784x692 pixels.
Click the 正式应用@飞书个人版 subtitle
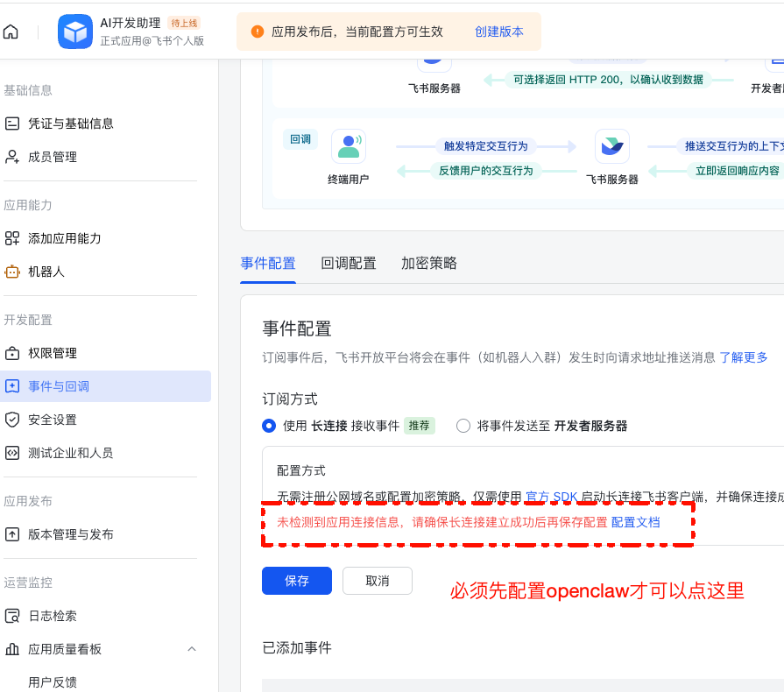[152, 41]
